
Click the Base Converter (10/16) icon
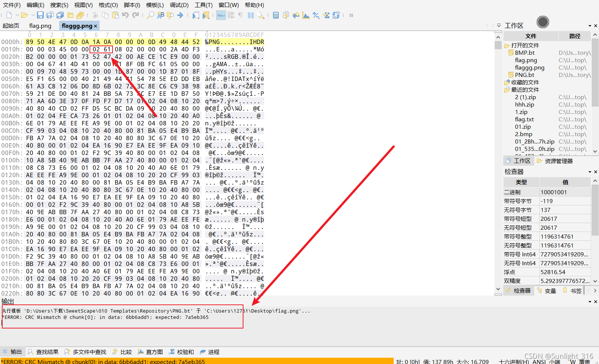[x=336, y=15]
